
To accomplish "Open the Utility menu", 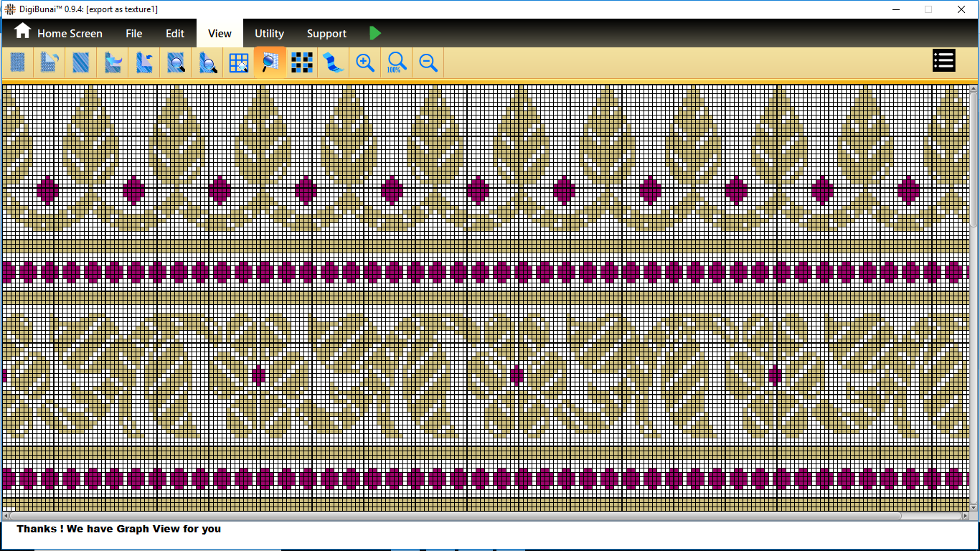I will click(269, 34).
